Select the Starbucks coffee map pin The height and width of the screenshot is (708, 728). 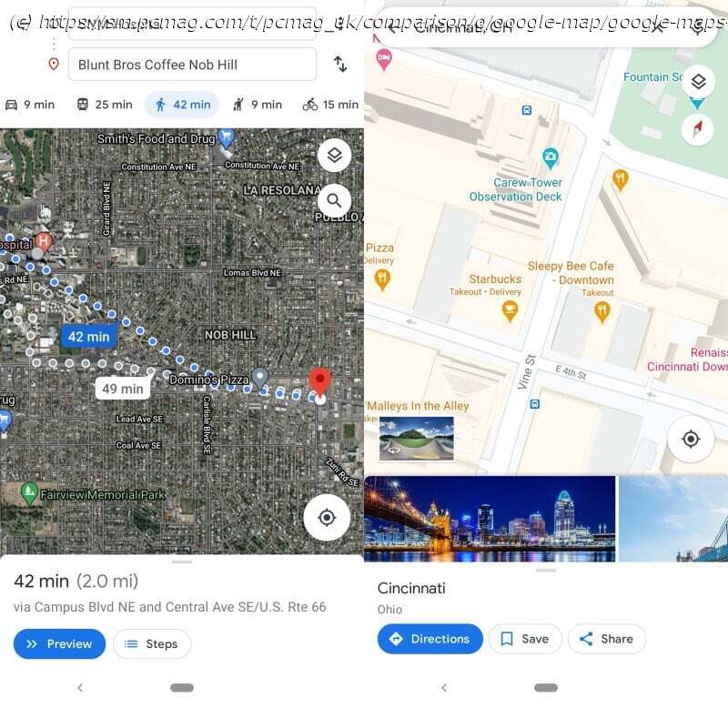click(510, 311)
